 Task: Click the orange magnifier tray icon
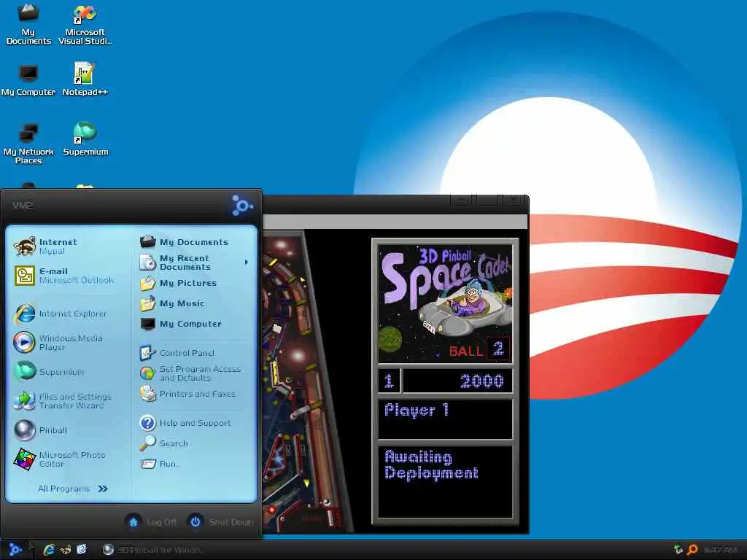[693, 550]
